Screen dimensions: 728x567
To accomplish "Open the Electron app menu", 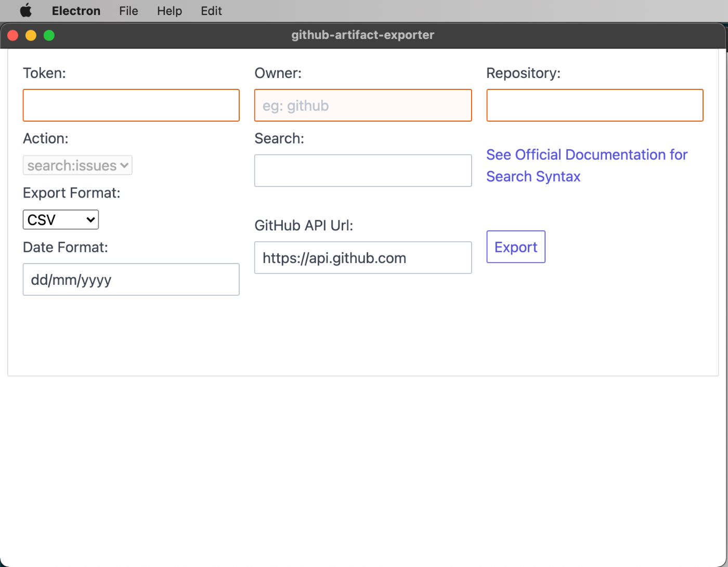I will tap(76, 11).
